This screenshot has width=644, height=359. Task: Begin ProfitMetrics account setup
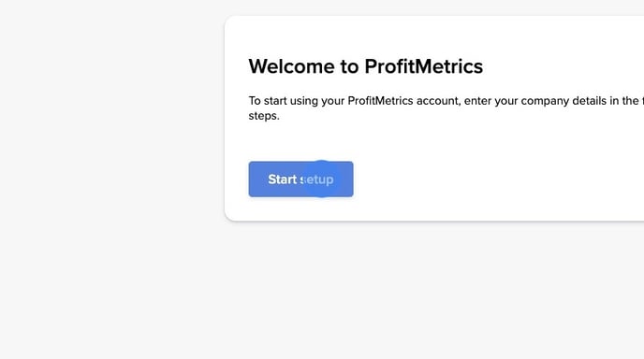point(300,179)
